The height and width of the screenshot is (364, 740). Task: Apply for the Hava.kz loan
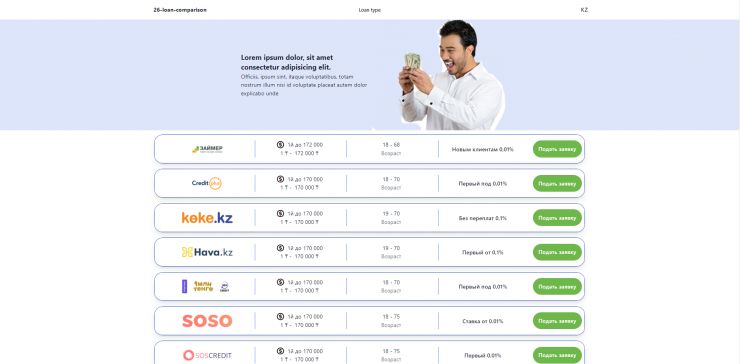(x=557, y=252)
